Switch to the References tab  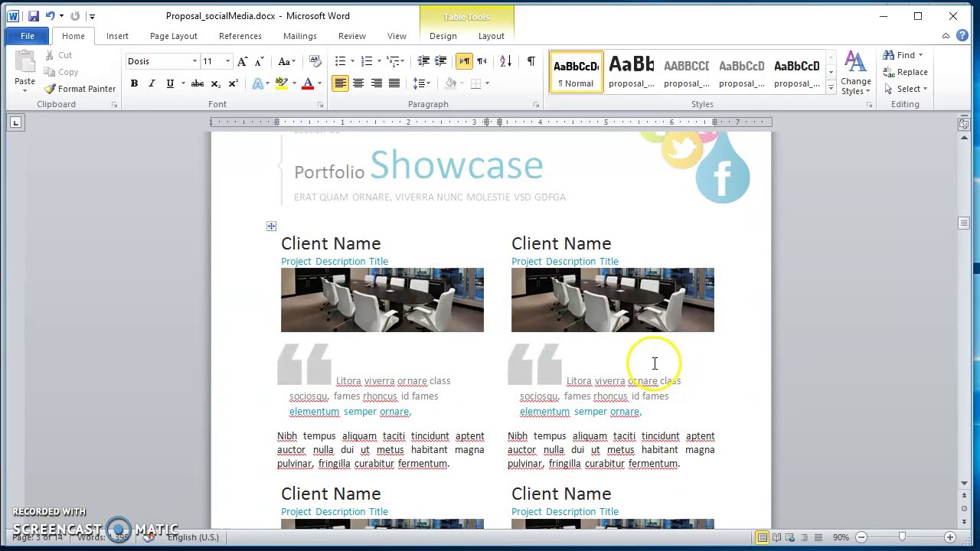(x=240, y=36)
